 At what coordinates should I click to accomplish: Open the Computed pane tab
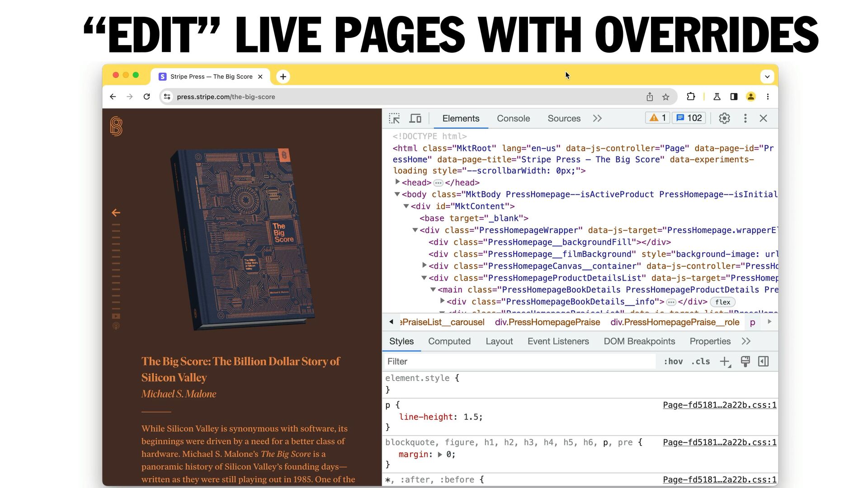tap(449, 342)
